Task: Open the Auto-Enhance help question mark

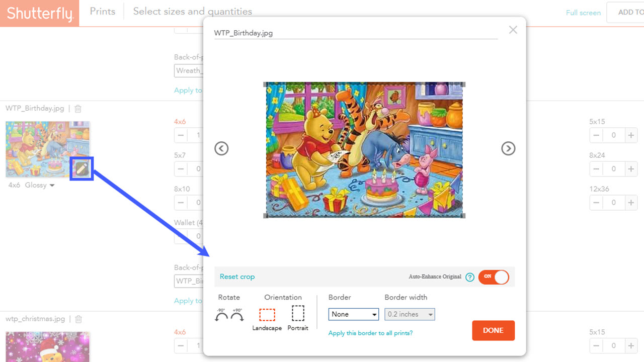Action: [x=469, y=277]
